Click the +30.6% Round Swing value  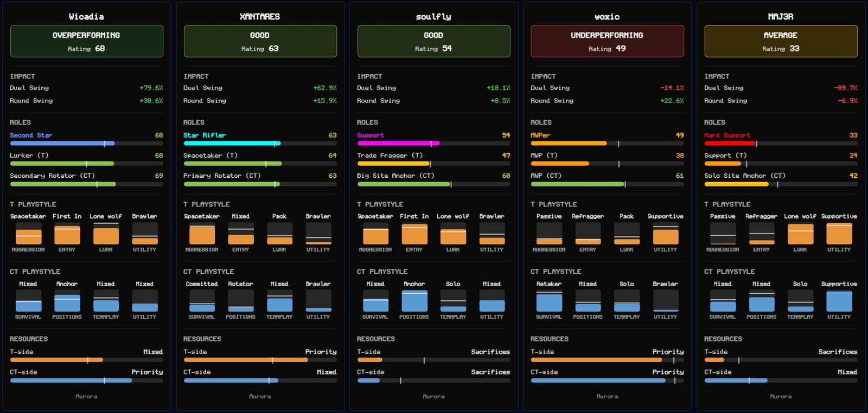click(151, 101)
